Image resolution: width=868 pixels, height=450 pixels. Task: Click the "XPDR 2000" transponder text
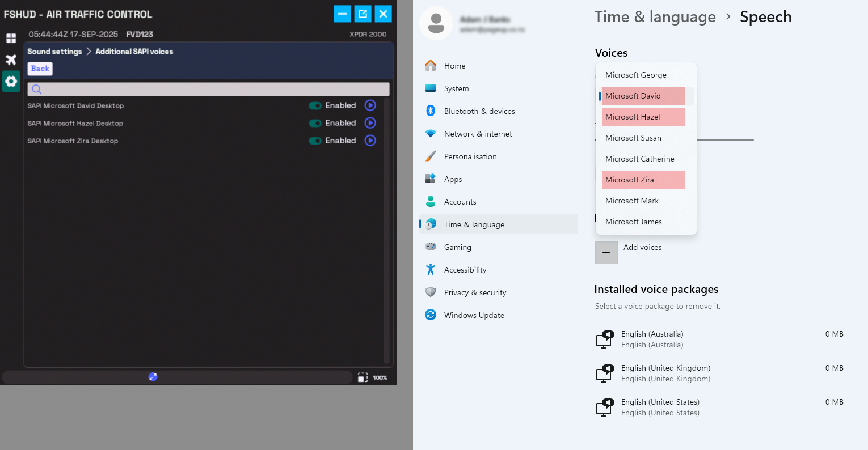point(368,35)
